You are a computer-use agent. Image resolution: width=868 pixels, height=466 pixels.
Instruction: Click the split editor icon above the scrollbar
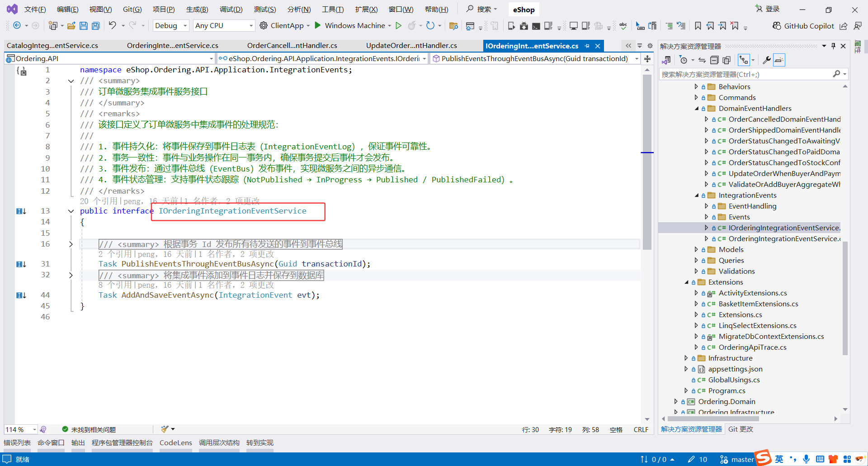[x=647, y=59]
